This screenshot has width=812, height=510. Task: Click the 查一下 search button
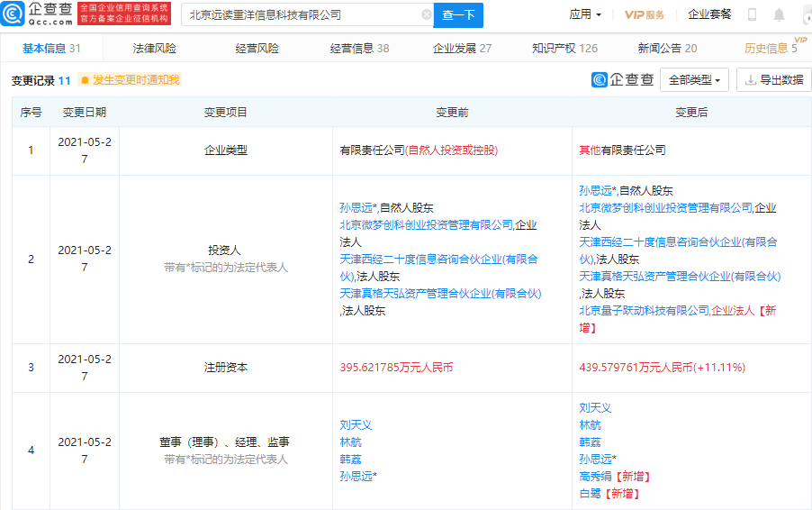click(x=458, y=15)
